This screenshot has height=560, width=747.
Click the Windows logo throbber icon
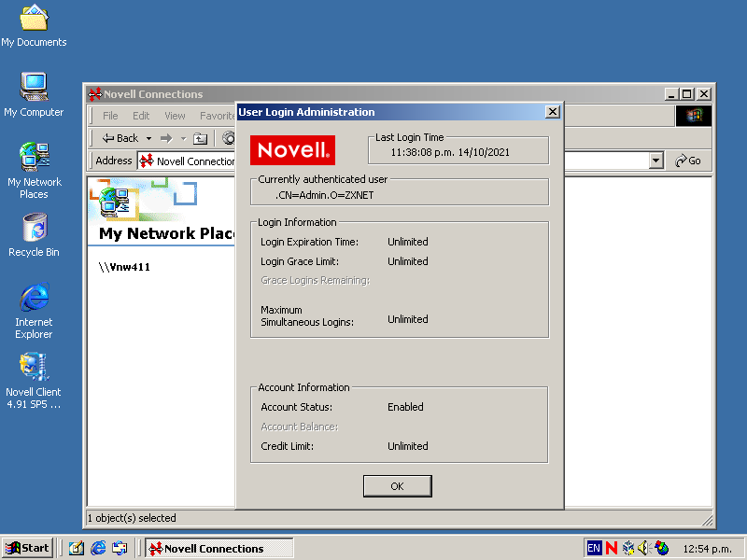point(694,116)
